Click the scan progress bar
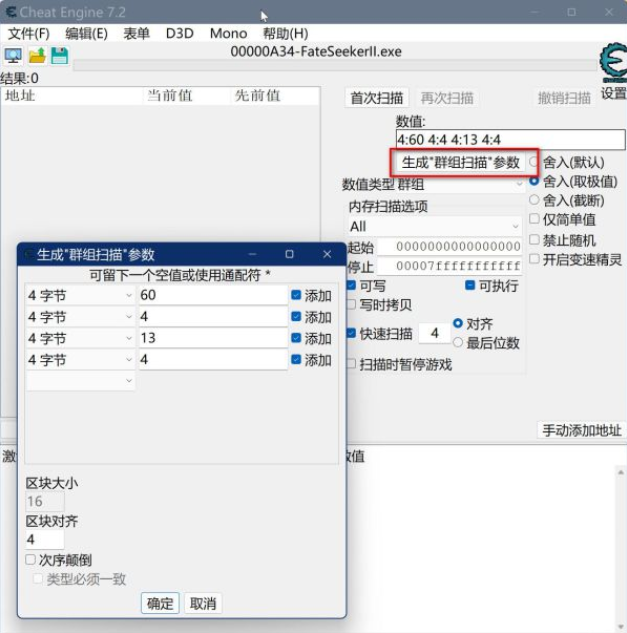Viewport: 627px width, 633px height. (335, 65)
